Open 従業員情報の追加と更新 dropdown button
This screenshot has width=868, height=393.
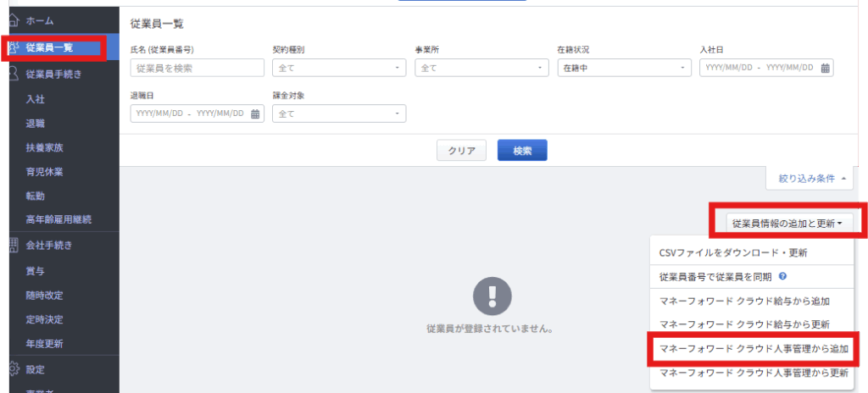coord(786,224)
